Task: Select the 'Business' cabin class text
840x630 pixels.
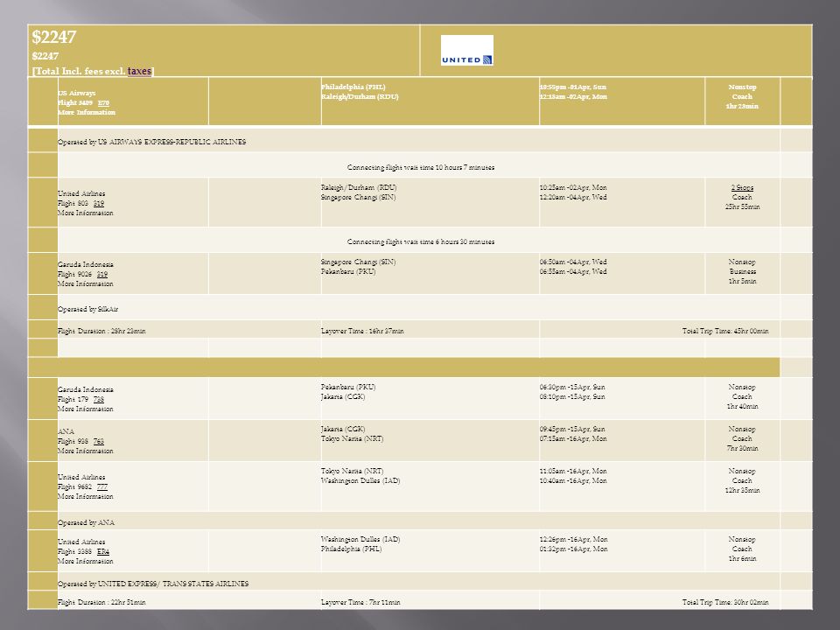Action: (742, 272)
